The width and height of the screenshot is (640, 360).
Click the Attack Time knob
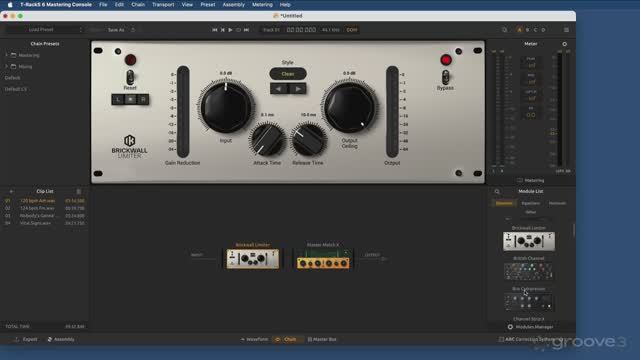267,139
